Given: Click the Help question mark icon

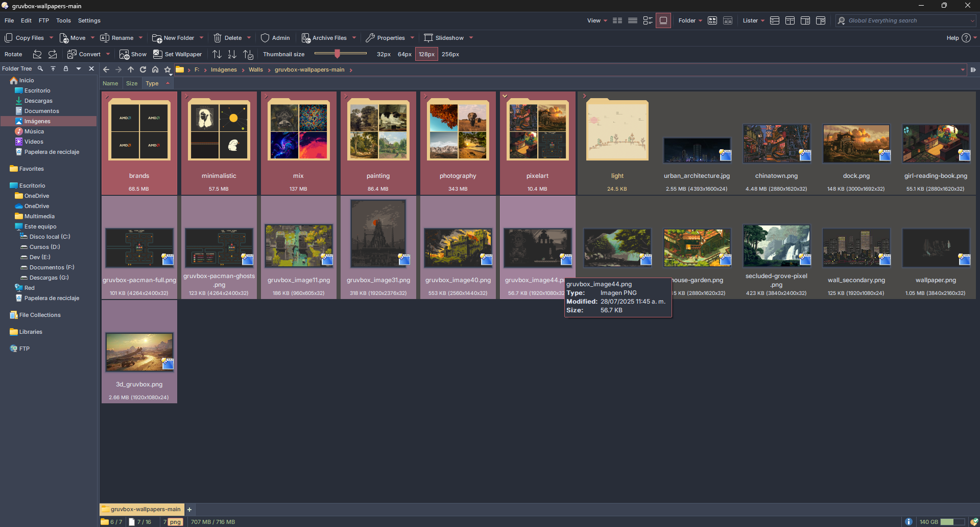Looking at the screenshot, I should pyautogui.click(x=966, y=38).
